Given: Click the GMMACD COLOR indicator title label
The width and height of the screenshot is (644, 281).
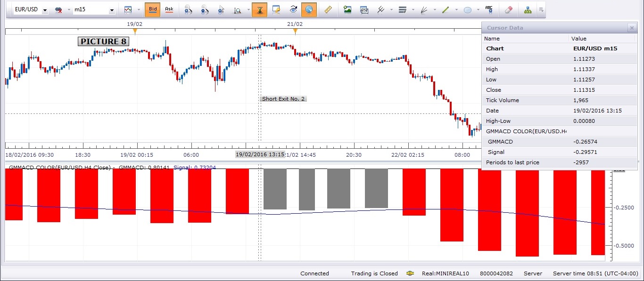Looking at the screenshot, I should tap(60, 167).
